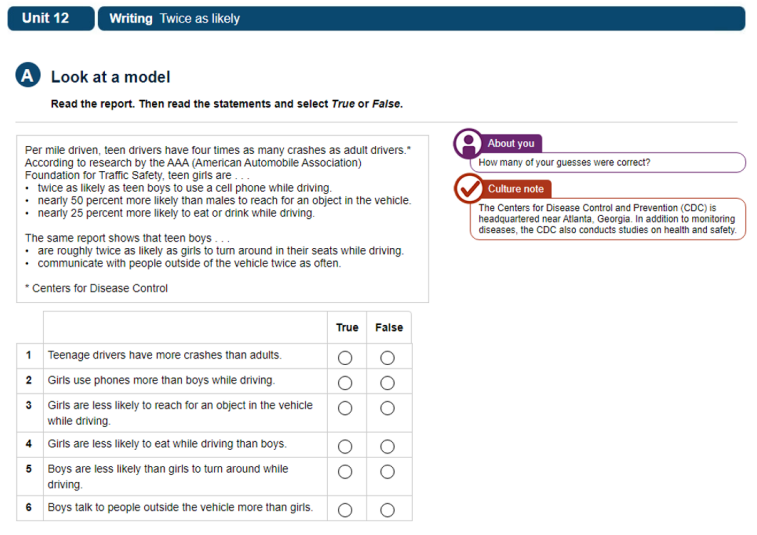This screenshot has width=757, height=535.
Task: Select False for statement 1
Action: tap(387, 357)
